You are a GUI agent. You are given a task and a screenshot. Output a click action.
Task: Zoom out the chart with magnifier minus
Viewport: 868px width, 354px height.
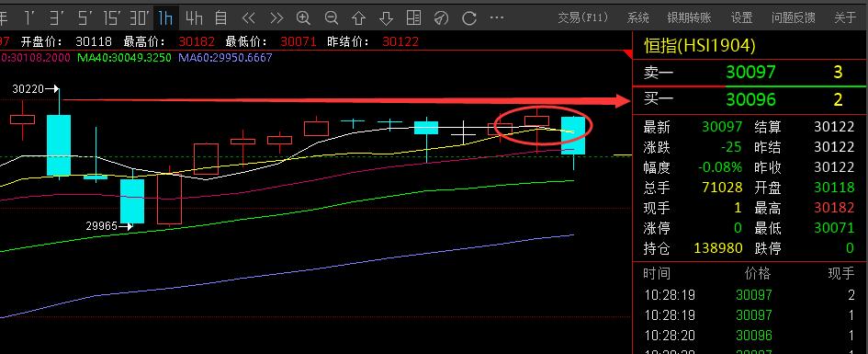(x=331, y=18)
